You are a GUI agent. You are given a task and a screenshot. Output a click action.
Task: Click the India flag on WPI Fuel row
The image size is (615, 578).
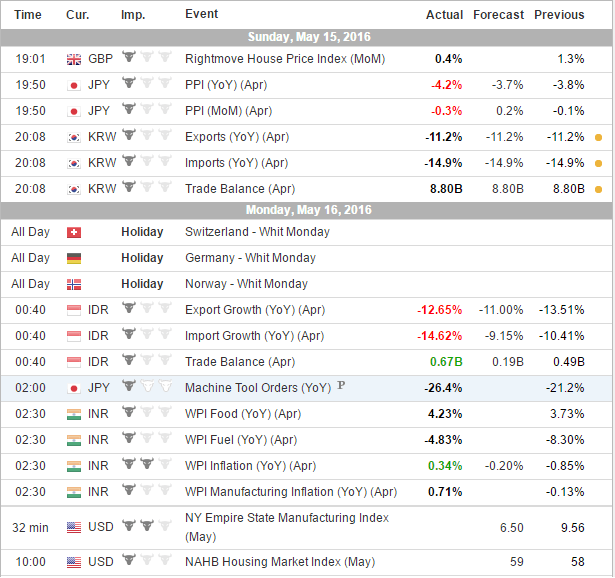click(x=74, y=440)
